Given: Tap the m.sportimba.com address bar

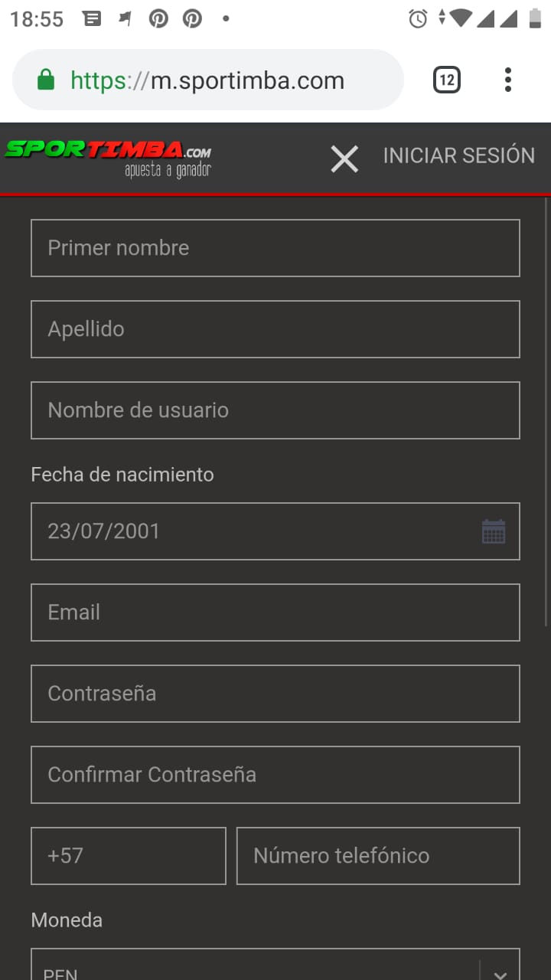Looking at the screenshot, I should click(230, 80).
